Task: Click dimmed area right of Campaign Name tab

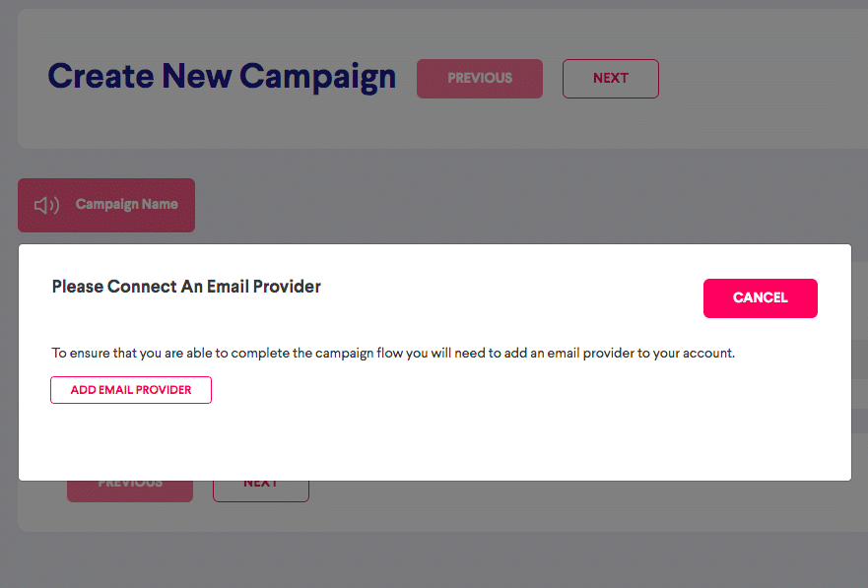Action: pos(499,205)
